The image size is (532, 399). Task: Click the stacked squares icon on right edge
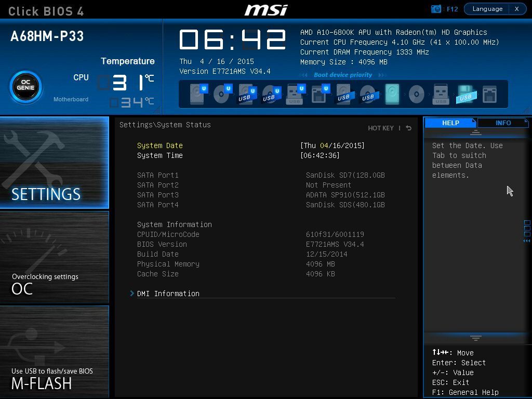[527, 229]
